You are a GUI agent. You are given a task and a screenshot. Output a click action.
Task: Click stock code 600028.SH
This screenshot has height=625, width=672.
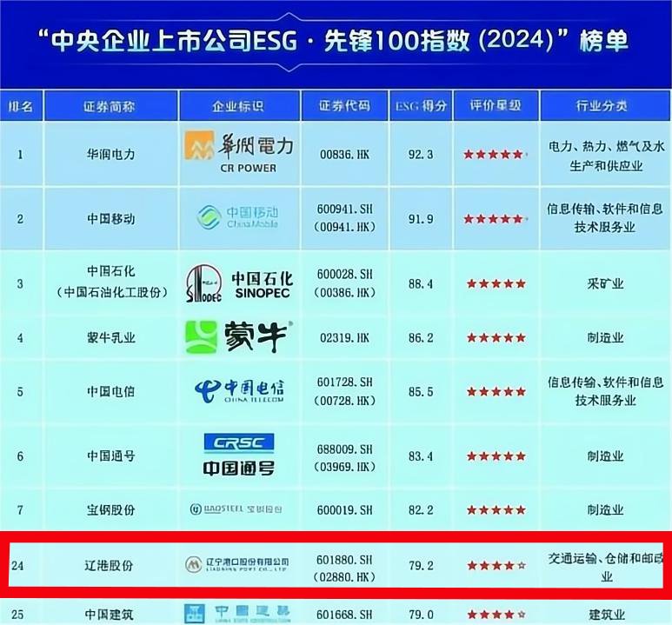point(344,274)
